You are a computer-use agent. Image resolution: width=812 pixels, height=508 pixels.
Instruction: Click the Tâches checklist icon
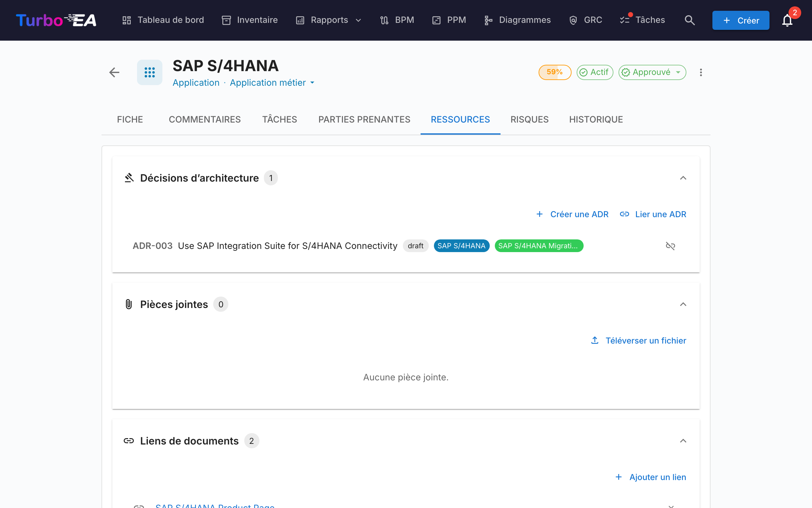coord(625,20)
